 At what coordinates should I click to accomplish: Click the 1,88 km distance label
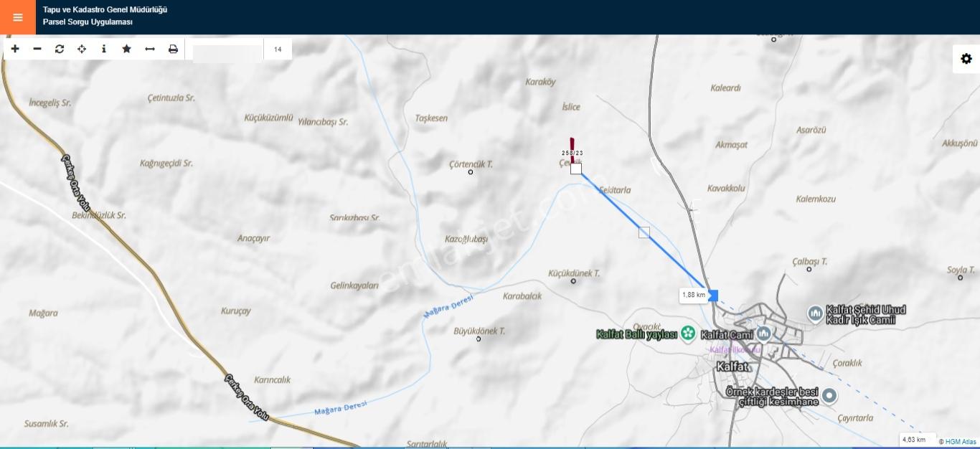click(693, 295)
